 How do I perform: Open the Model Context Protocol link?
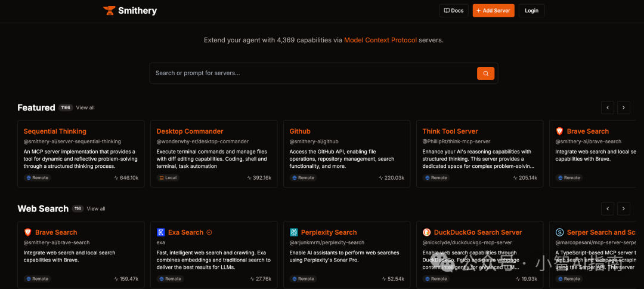[x=380, y=40]
